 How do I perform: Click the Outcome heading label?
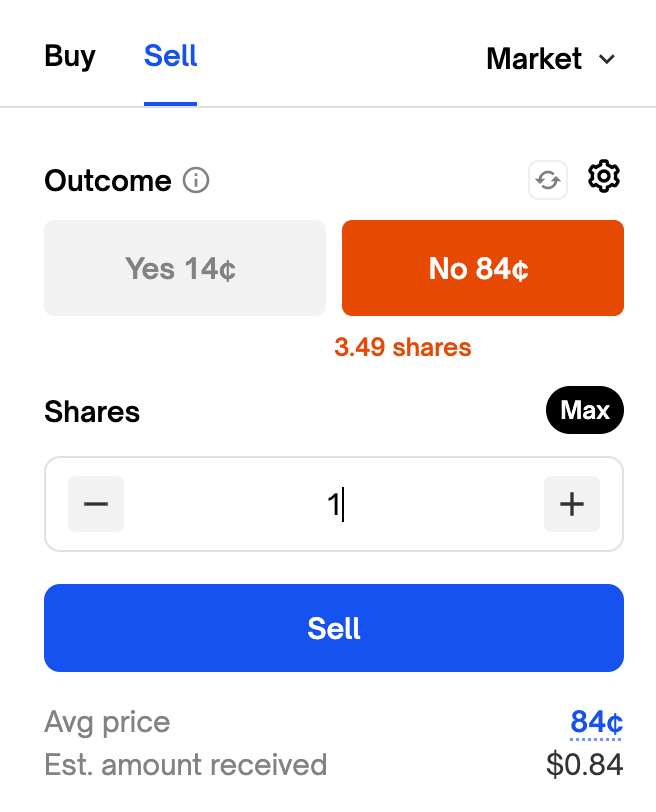click(x=108, y=181)
